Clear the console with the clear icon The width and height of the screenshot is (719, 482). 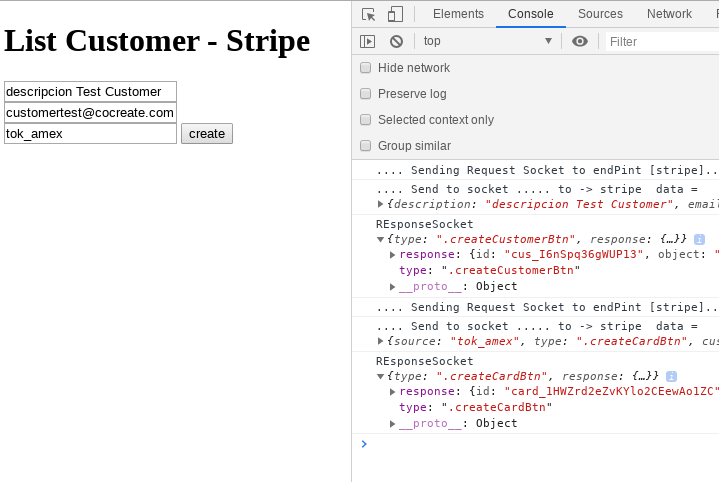tap(396, 41)
